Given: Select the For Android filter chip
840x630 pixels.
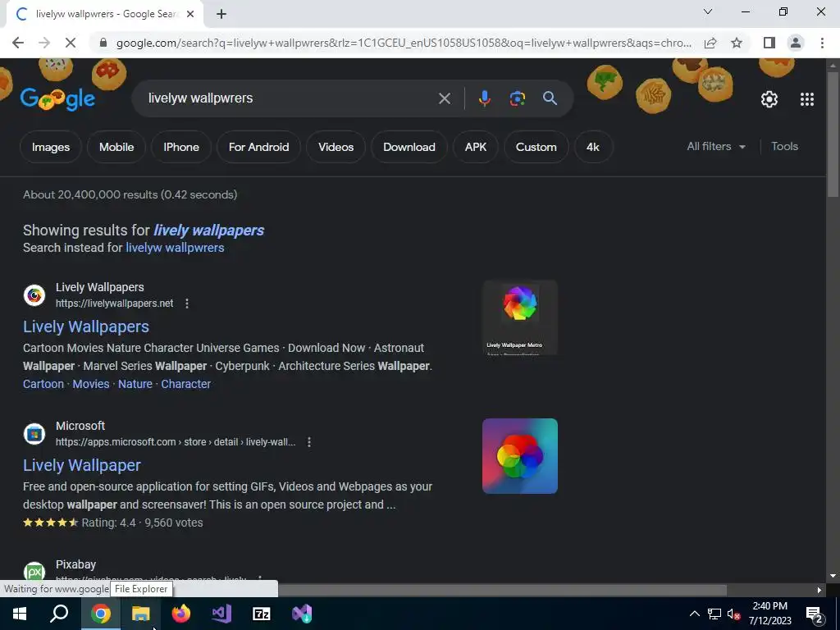Looking at the screenshot, I should click(258, 147).
